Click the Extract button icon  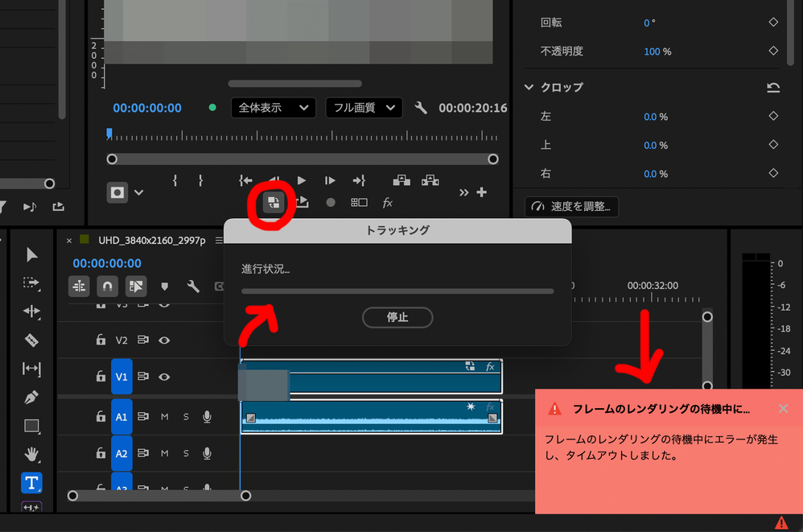point(430,180)
